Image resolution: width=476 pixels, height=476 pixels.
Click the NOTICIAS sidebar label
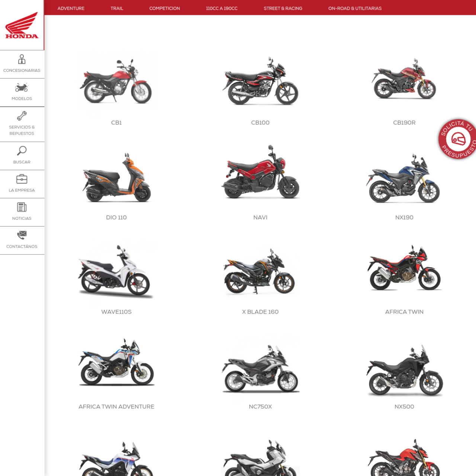(x=22, y=218)
